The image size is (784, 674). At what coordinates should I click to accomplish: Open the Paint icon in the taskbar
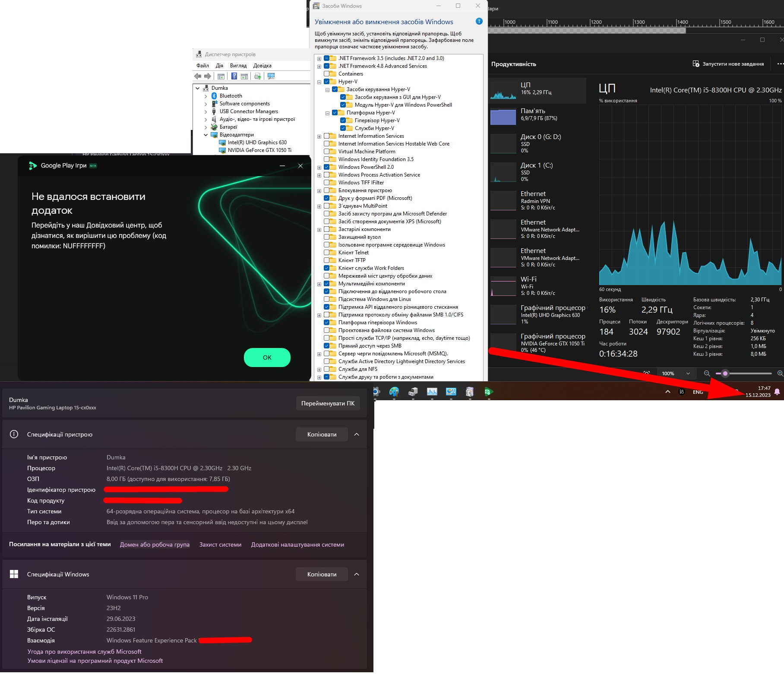pyautogui.click(x=394, y=392)
